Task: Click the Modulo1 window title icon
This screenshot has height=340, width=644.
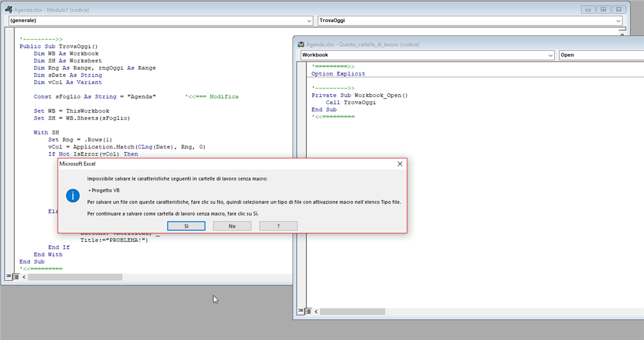Action: (x=8, y=9)
